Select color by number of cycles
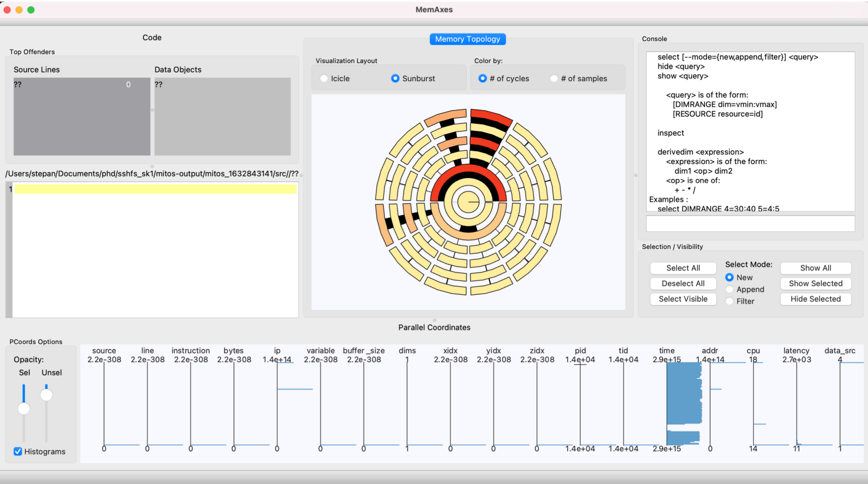This screenshot has height=484, width=868. [x=482, y=78]
